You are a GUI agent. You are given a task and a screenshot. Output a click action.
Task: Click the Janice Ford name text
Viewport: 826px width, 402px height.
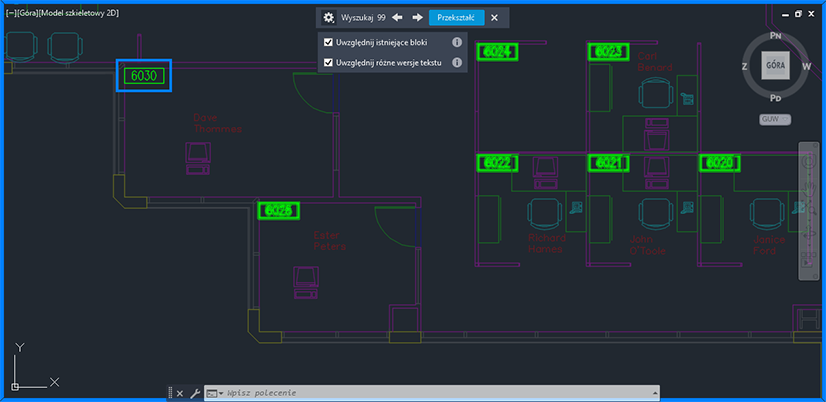[x=769, y=245]
